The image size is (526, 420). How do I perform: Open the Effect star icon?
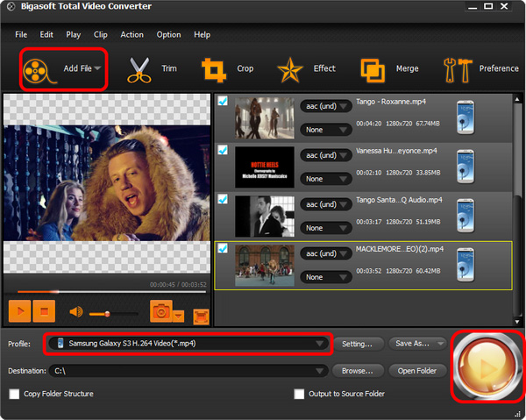click(290, 70)
